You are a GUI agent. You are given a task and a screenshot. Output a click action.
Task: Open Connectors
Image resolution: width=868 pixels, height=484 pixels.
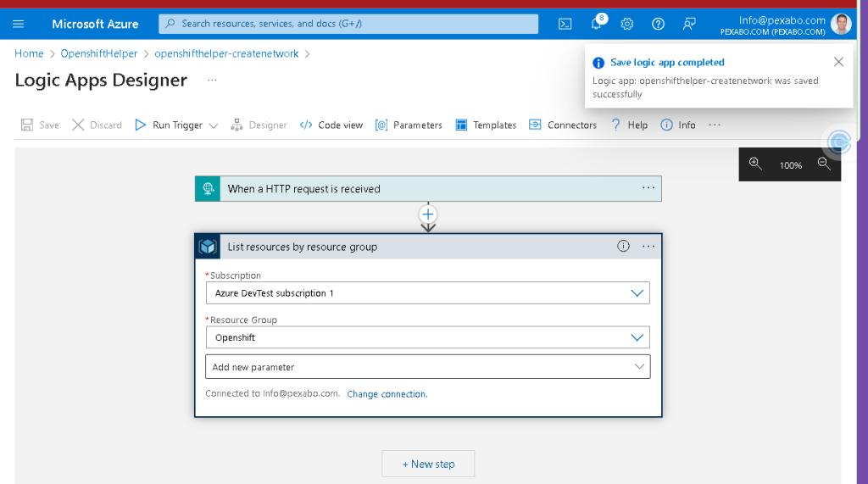(563, 125)
